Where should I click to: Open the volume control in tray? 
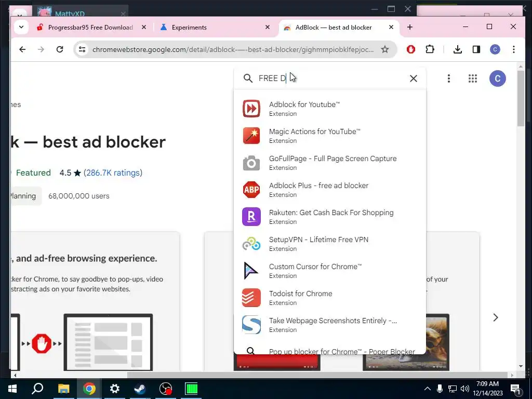(x=465, y=389)
